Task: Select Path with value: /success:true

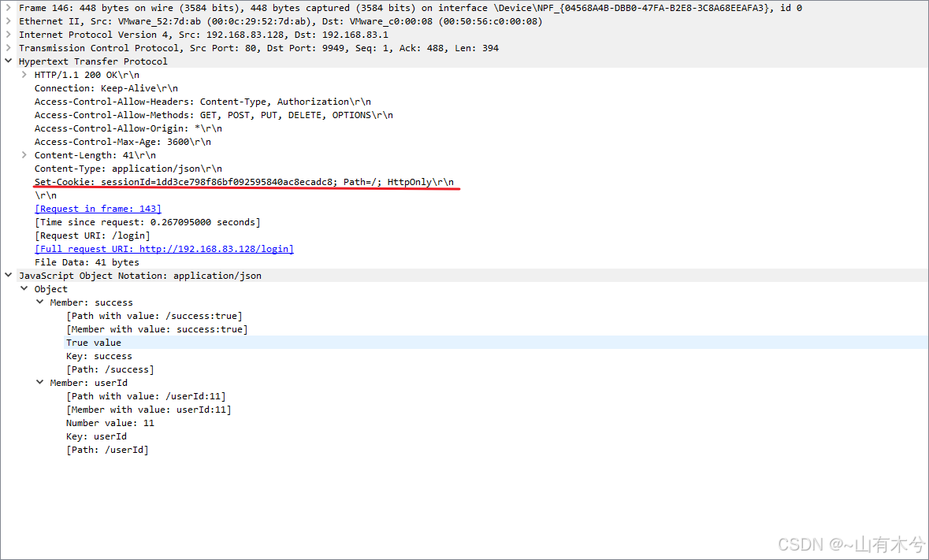Action: (x=154, y=316)
